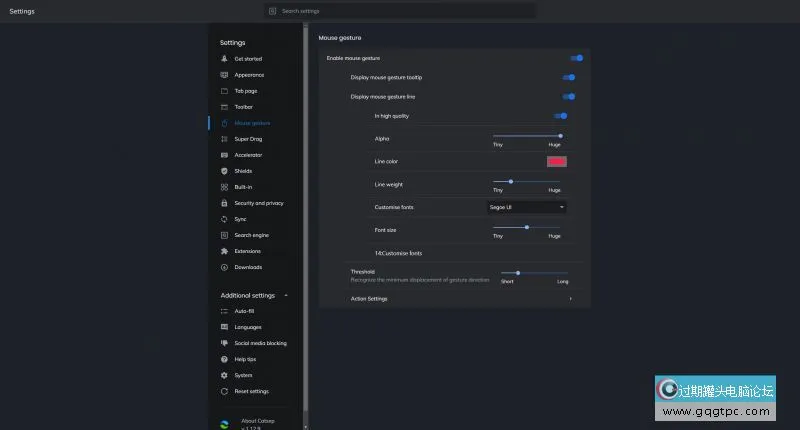Screen dimensions: 800x430
Task: Disable the Enable mouse gesture toggle
Action: click(576, 58)
